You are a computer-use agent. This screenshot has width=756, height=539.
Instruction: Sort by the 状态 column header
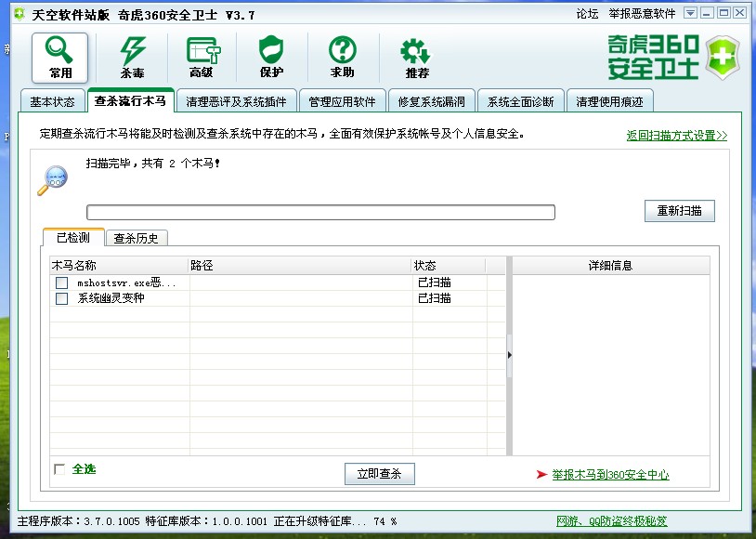pos(449,266)
